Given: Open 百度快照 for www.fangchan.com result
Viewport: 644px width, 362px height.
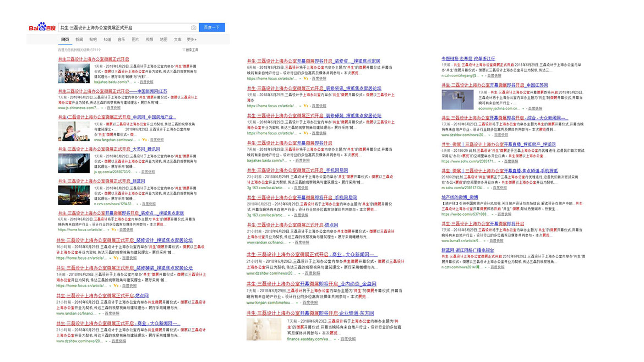Looking at the screenshot, I should pos(157,140).
